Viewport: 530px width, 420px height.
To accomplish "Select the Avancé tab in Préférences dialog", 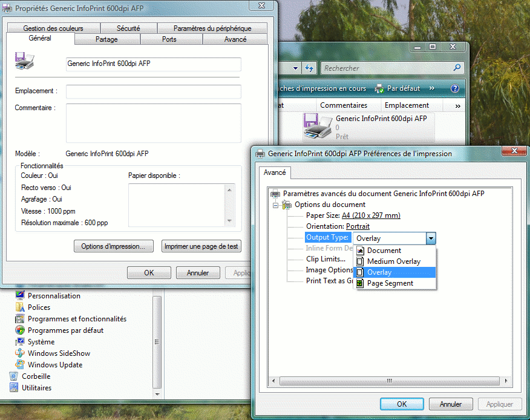I will click(x=275, y=172).
